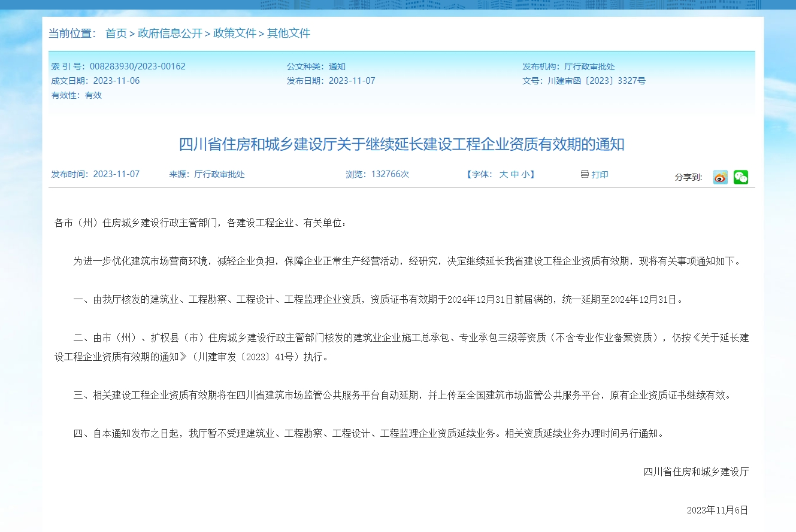Share the article to Weibo
This screenshot has height=532, width=796.
pos(720,177)
